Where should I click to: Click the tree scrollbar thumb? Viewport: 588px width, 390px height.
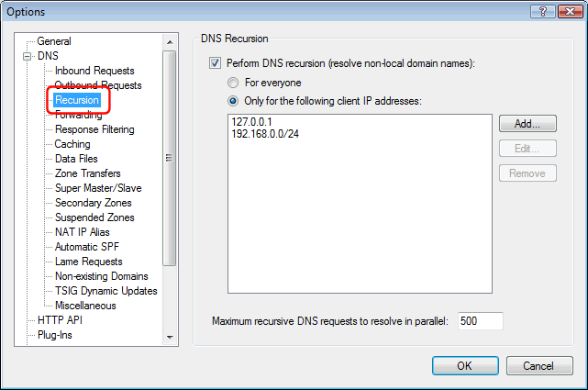[x=170, y=158]
